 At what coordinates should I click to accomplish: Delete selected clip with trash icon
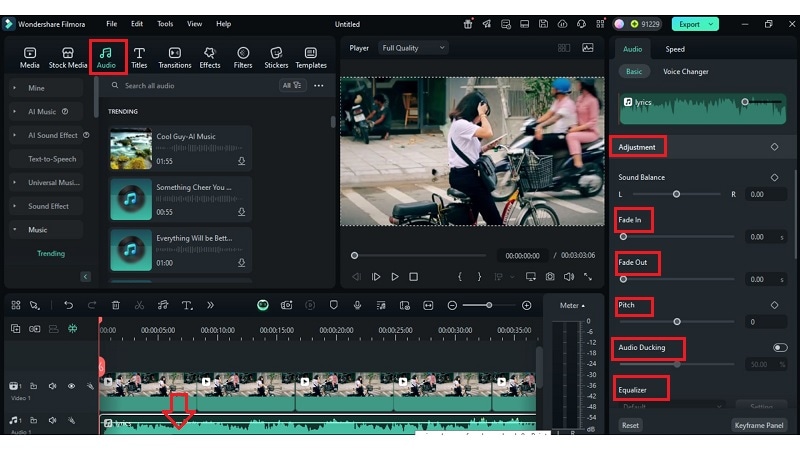point(116,305)
